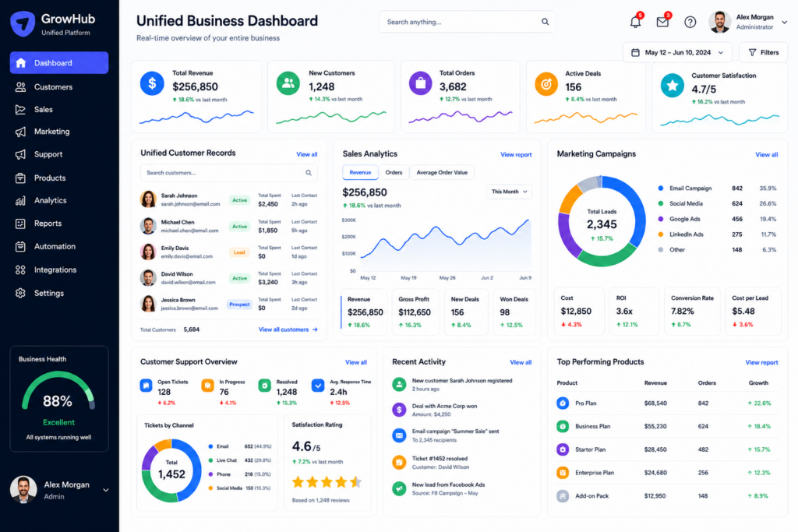798x532 pixels.
Task: Click the customer search magnifier icon
Action: [x=309, y=173]
